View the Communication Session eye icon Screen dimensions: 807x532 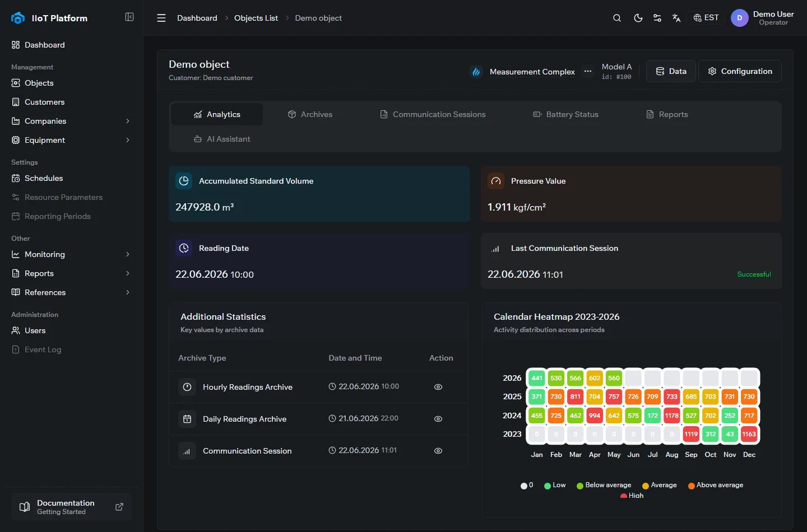coord(438,451)
